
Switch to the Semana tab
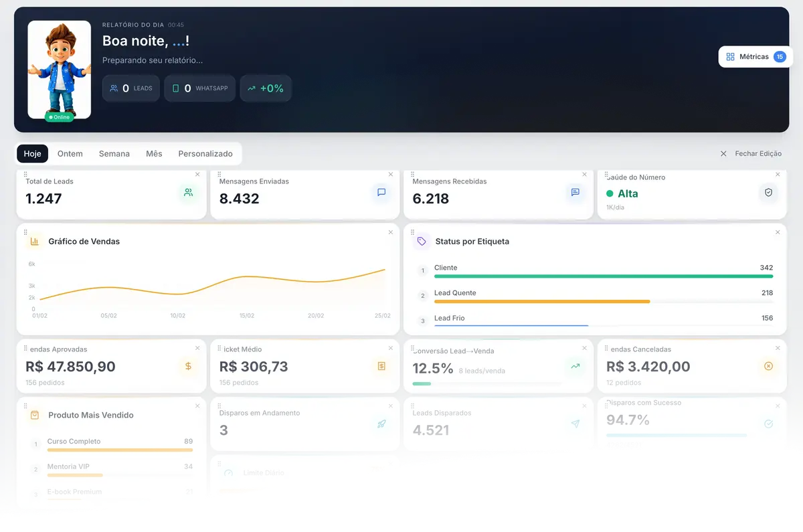coord(114,153)
